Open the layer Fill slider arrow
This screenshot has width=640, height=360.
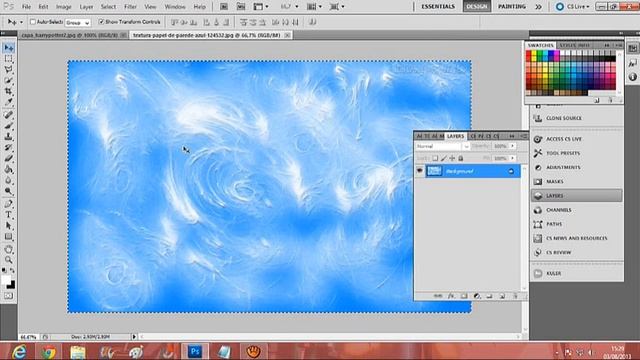513,158
